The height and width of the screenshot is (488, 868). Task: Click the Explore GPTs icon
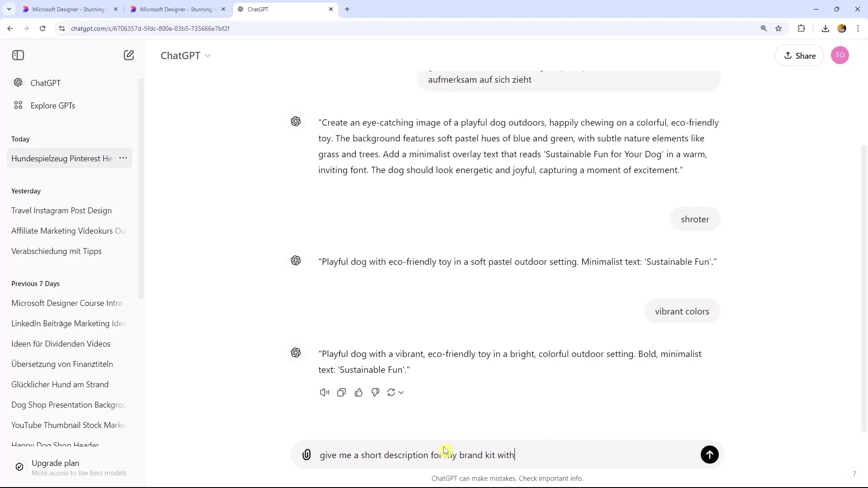pos(18,105)
